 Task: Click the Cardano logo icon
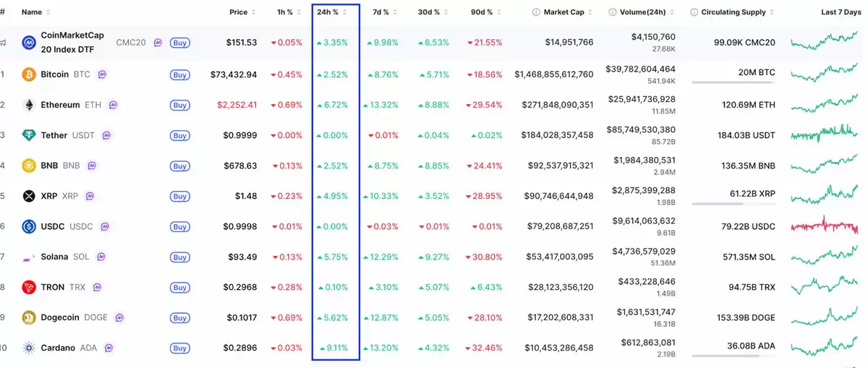(29, 348)
